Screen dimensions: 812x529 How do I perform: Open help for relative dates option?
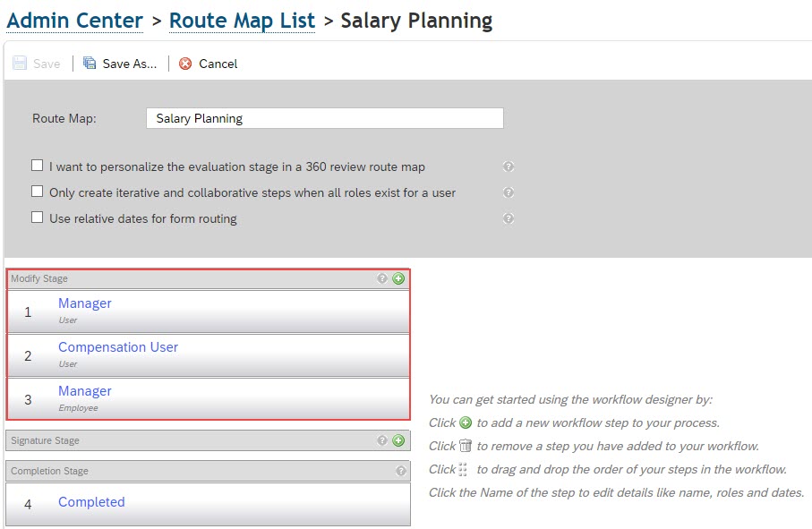[509, 218]
